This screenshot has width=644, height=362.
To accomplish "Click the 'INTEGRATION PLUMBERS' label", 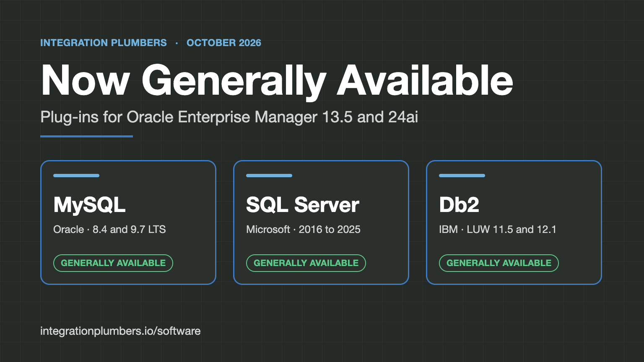I will coord(104,43).
